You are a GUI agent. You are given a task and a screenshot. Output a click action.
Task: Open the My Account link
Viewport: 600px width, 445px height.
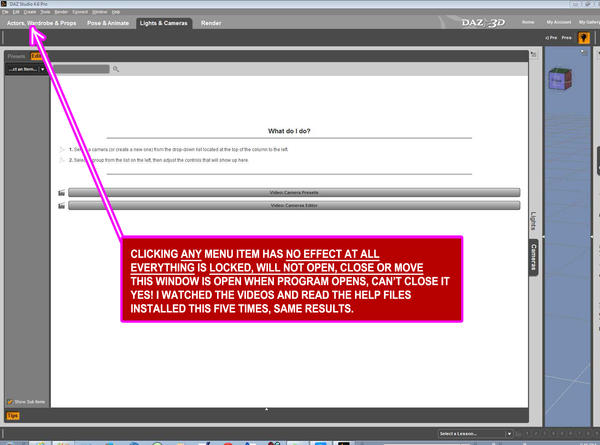pyautogui.click(x=559, y=22)
